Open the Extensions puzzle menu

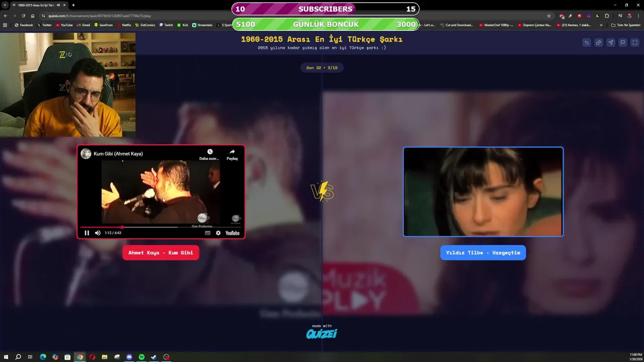point(607,16)
